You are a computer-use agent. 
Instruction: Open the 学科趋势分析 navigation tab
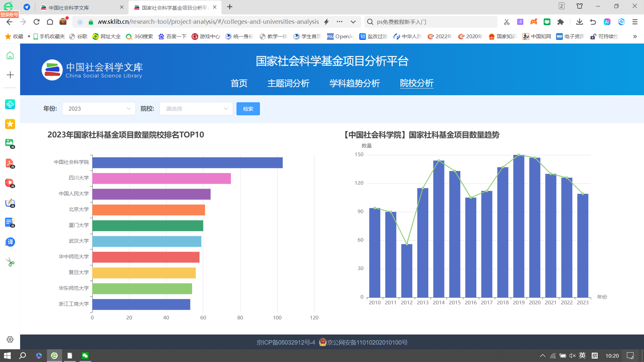click(x=355, y=83)
